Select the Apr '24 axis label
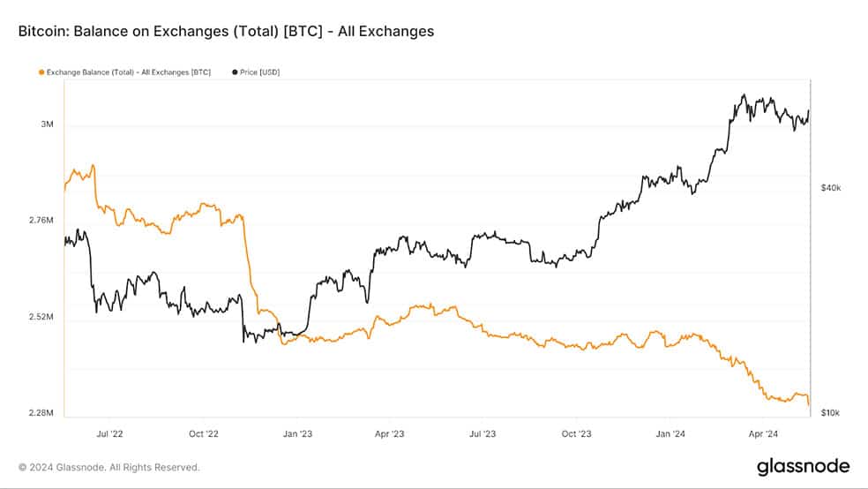The image size is (868, 489). [763, 433]
